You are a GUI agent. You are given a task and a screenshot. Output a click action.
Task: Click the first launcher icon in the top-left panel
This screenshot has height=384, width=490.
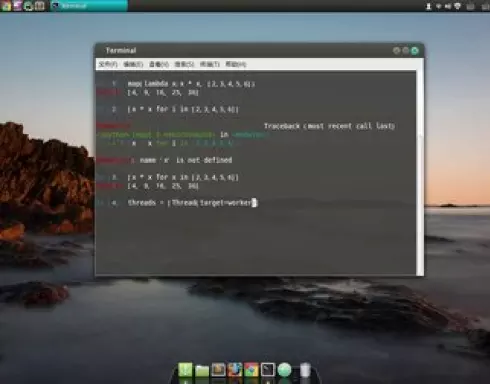click(6, 6)
